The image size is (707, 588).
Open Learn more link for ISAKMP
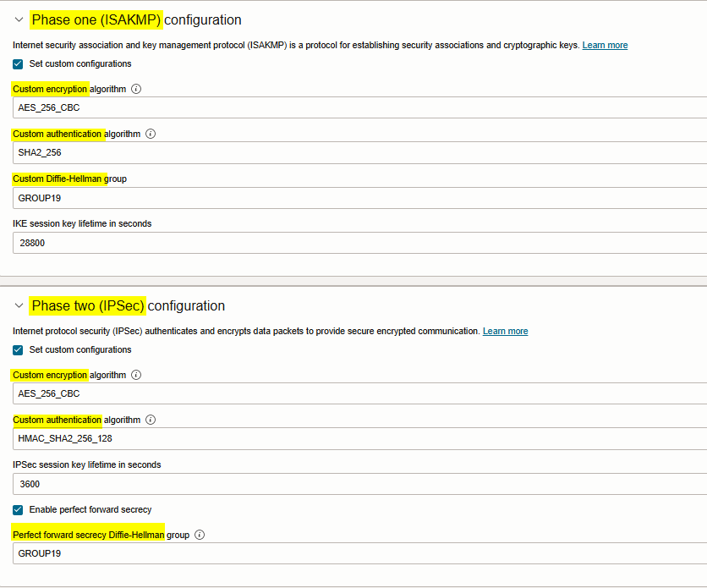605,45
